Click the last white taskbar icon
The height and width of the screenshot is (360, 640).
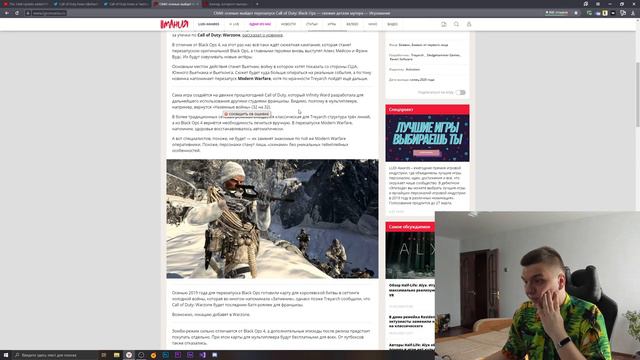point(215,355)
